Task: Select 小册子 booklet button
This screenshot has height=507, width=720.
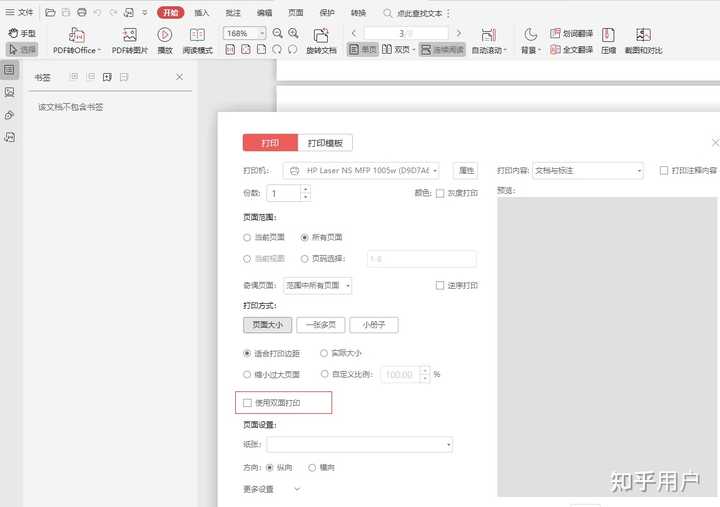Action: pyautogui.click(x=374, y=325)
